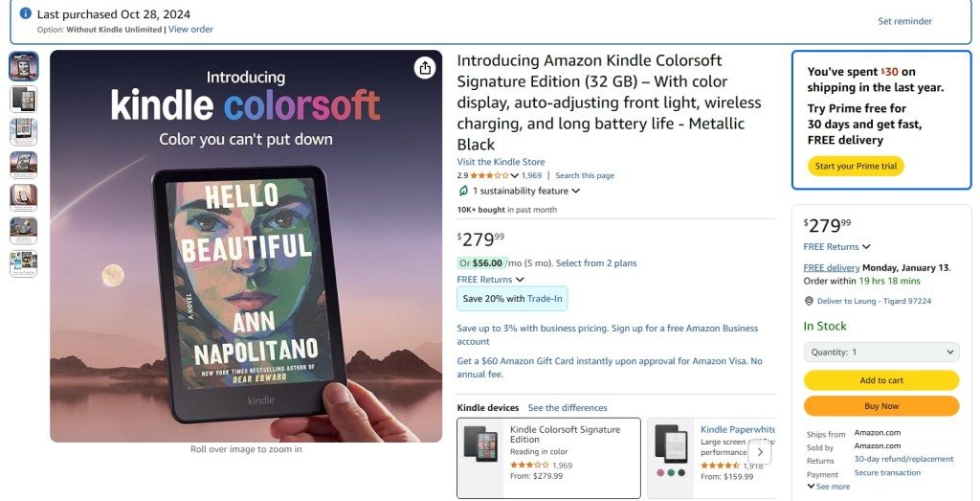Click the blue info icon by Last purchased
Viewport: 980px width, 501px height.
pyautogui.click(x=26, y=14)
